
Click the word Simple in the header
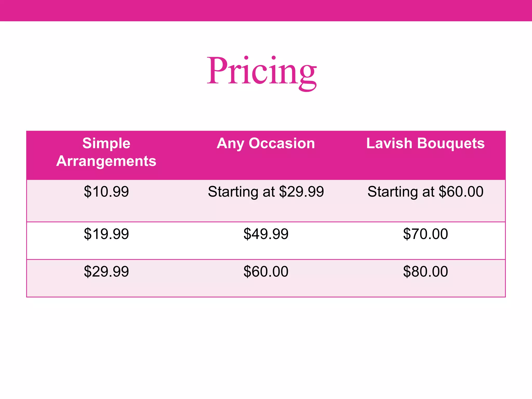106,143
